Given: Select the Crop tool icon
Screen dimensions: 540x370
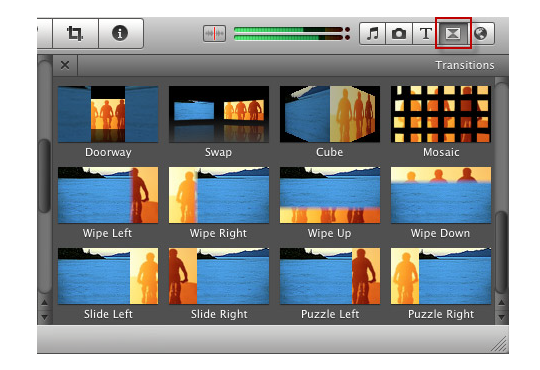Looking at the screenshot, I should [x=75, y=33].
